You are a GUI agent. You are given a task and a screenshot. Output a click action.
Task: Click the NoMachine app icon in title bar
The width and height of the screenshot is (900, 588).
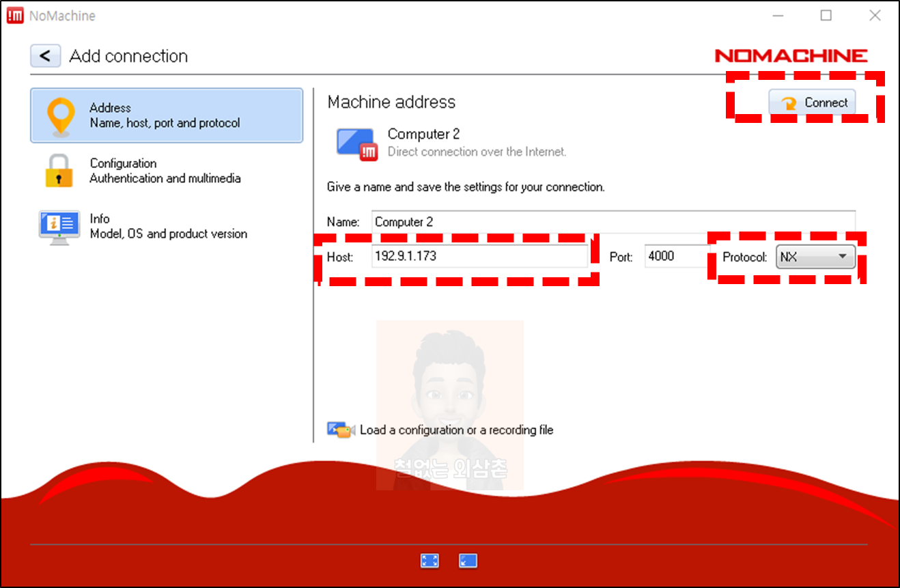pyautogui.click(x=15, y=16)
